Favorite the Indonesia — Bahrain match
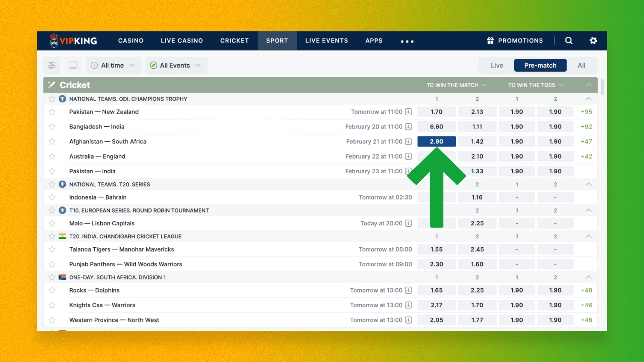The image size is (644, 362). click(52, 197)
